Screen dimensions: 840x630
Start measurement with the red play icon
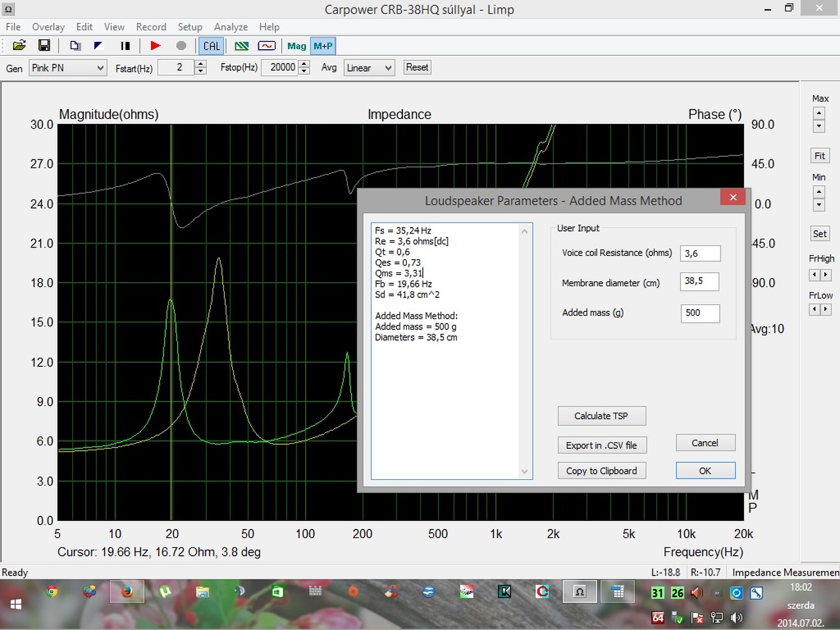click(156, 45)
